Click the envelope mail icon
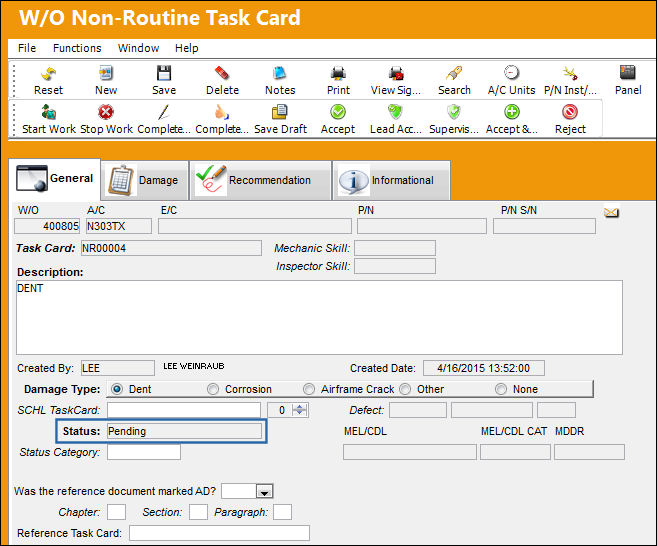 click(611, 213)
